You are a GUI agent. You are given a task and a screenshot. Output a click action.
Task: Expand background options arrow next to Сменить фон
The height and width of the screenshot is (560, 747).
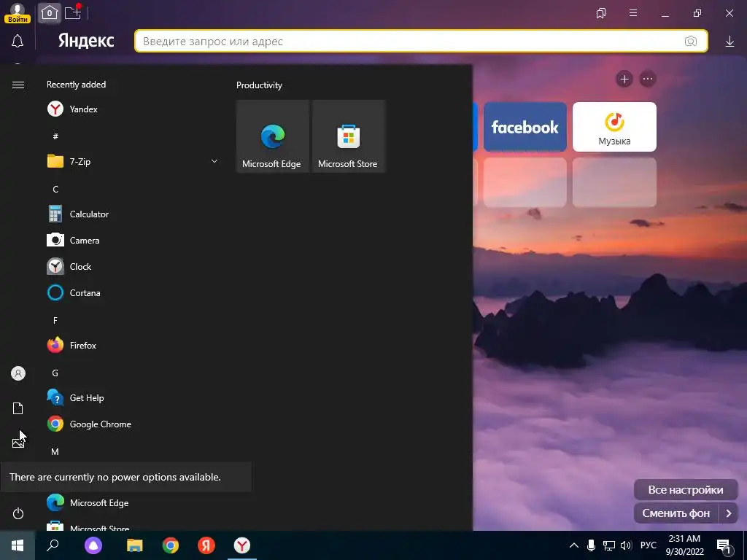coord(729,513)
